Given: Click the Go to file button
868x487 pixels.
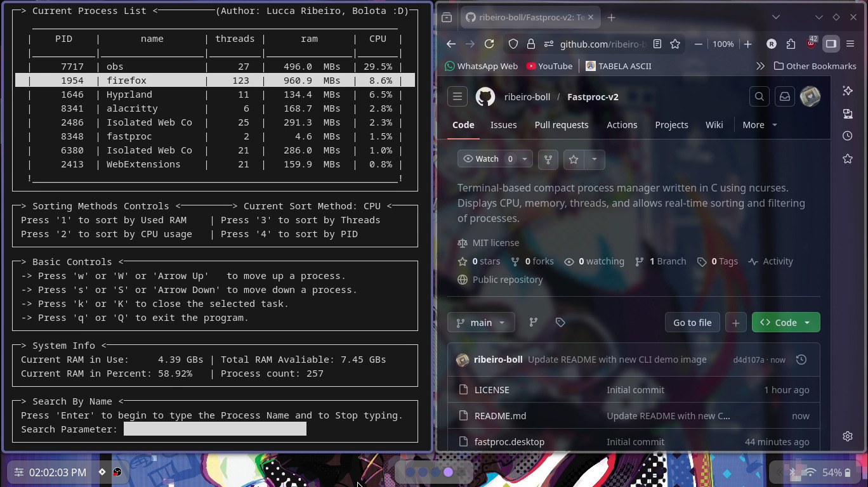Looking at the screenshot, I should tap(692, 322).
